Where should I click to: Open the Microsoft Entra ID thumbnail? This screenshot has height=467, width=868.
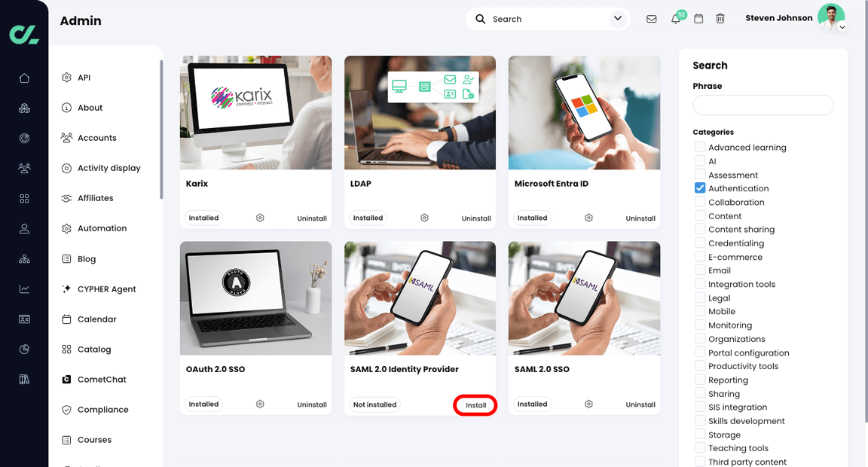(x=584, y=112)
